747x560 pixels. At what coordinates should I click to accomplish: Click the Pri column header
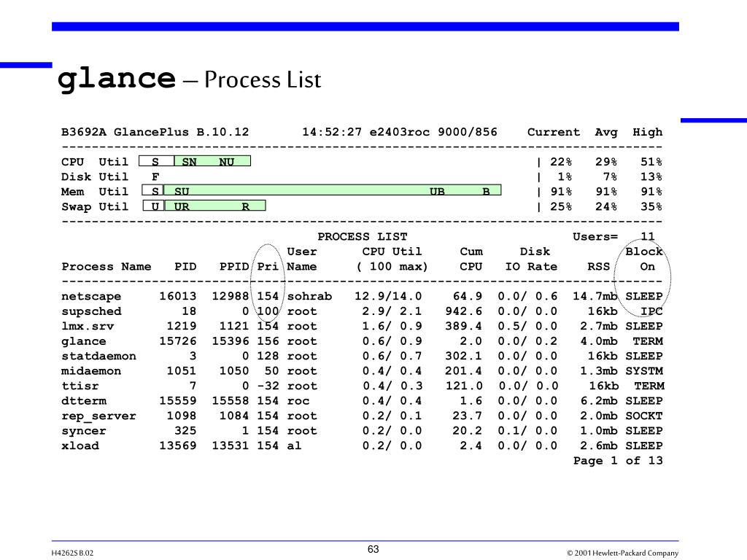click(x=268, y=267)
